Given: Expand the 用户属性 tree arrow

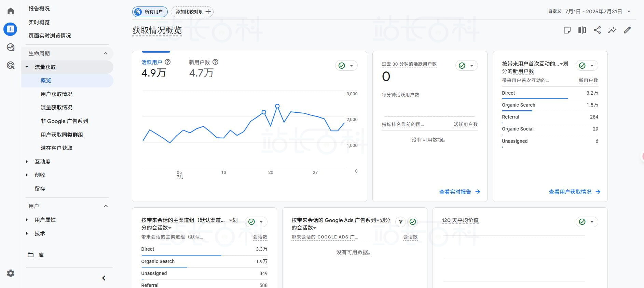Looking at the screenshot, I should point(27,220).
